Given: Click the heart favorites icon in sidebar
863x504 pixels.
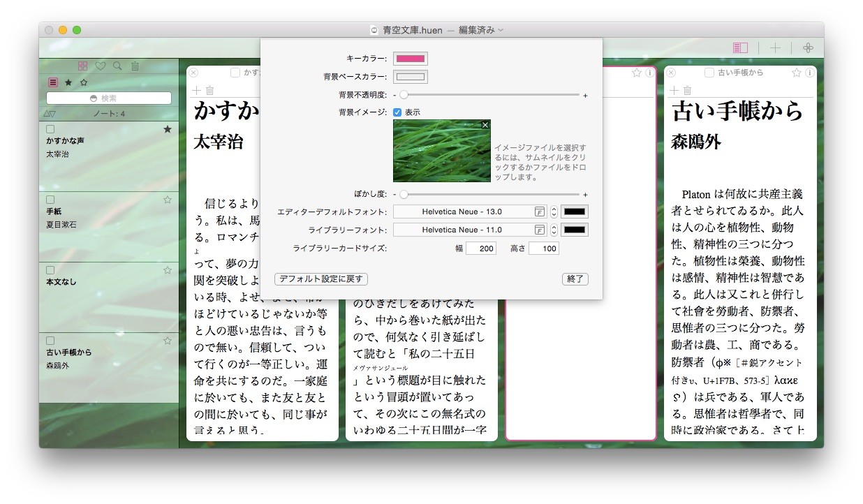Looking at the screenshot, I should (x=100, y=66).
